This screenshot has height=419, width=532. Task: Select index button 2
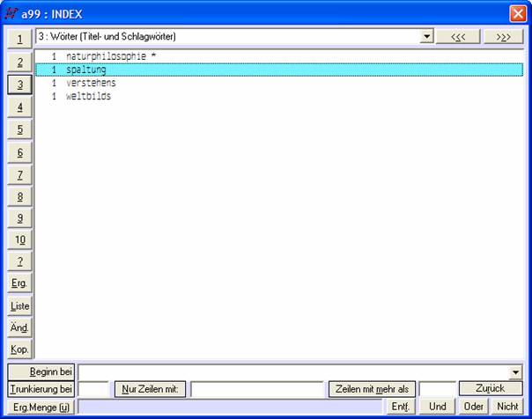20,62
